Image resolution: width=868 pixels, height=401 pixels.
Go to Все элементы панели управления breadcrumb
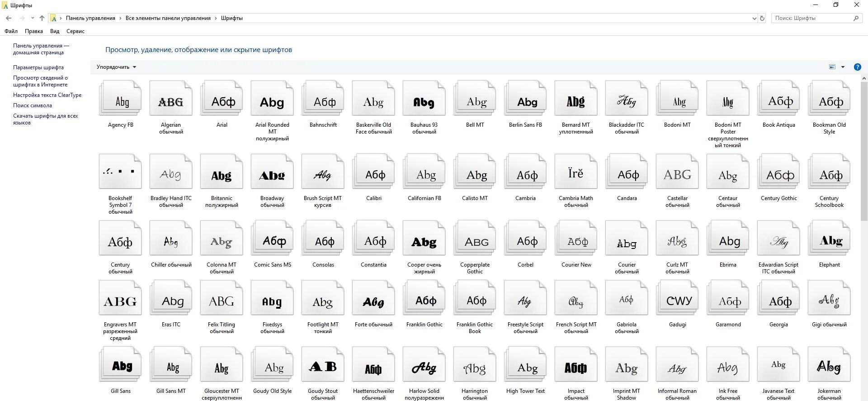(x=168, y=18)
